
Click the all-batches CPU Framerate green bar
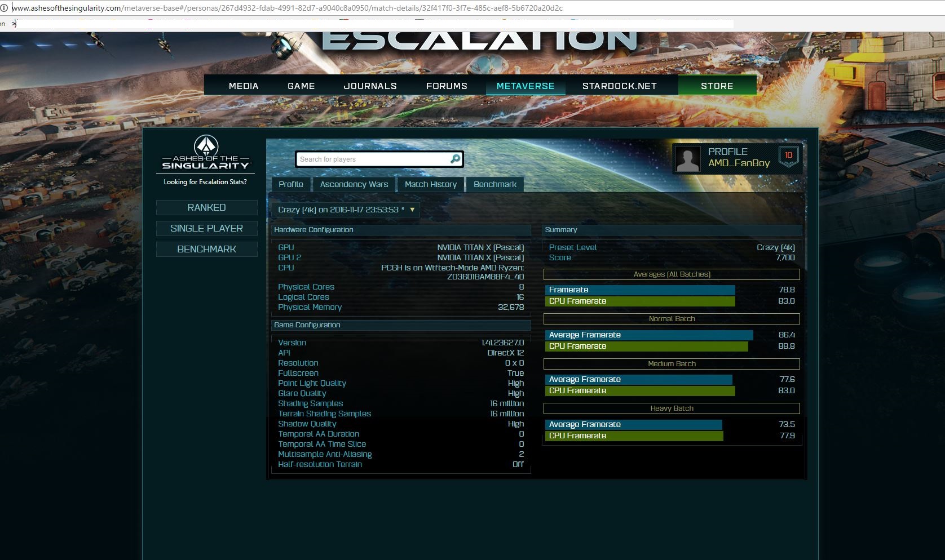tap(640, 301)
